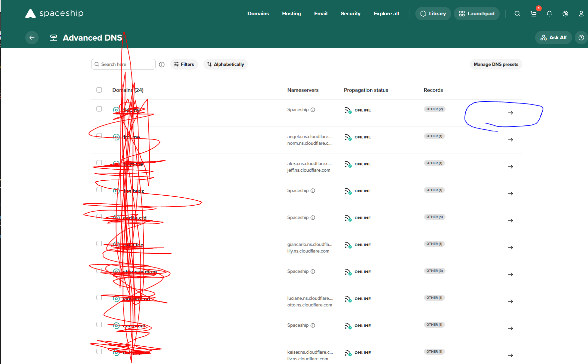Click the help question mark icon
Viewport: 588px width, 364px height.
(x=581, y=38)
